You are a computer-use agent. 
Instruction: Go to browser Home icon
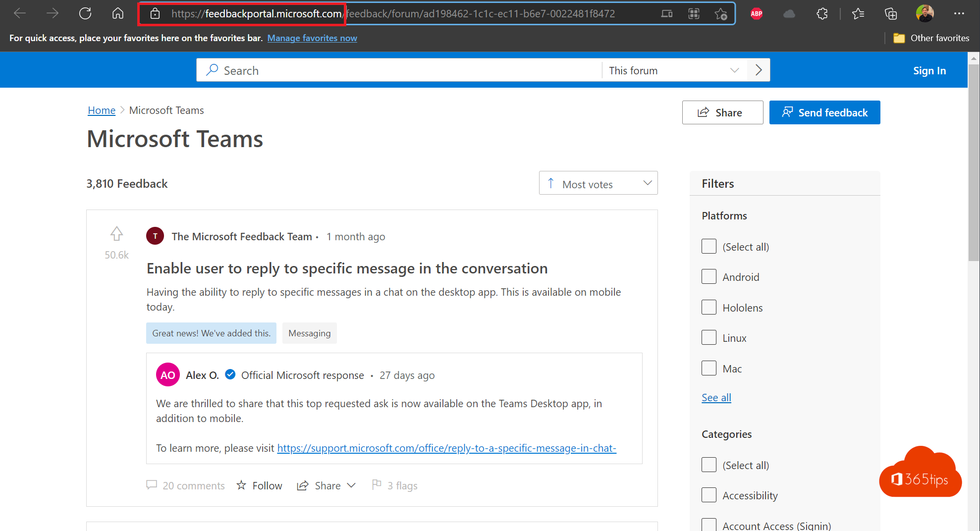click(118, 14)
